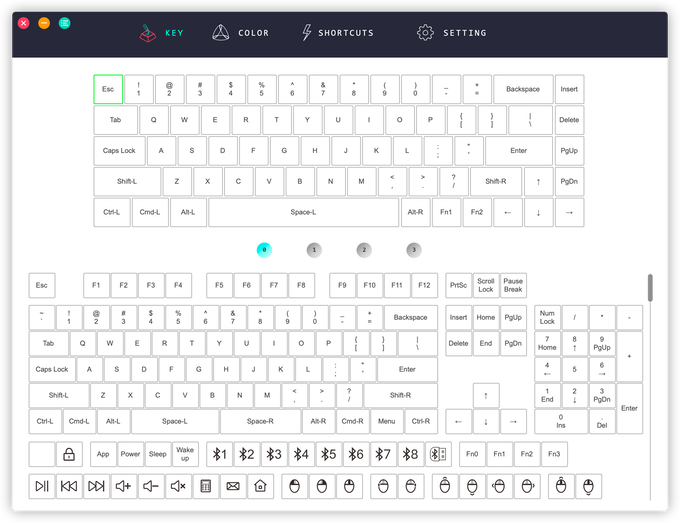
Task: Switch to layer 3
Action: pos(413,249)
